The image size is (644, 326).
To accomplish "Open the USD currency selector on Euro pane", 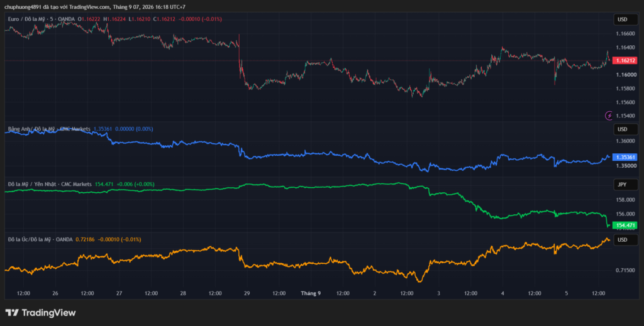I will pyautogui.click(x=626, y=19).
